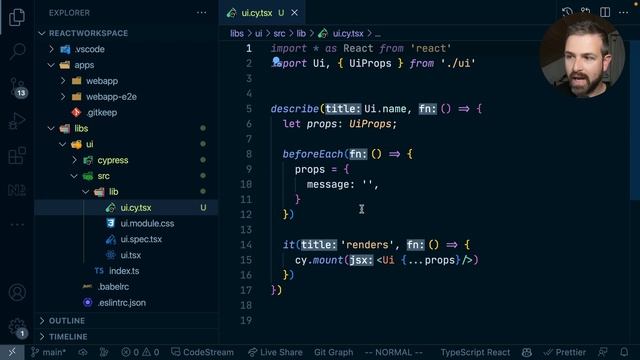Open the ui.tsx file

pyautogui.click(x=127, y=255)
